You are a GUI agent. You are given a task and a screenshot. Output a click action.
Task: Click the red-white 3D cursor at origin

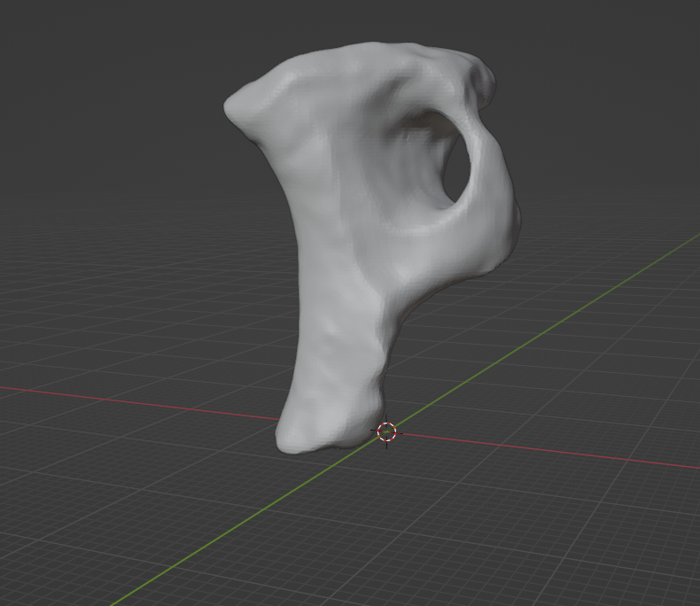point(386,432)
